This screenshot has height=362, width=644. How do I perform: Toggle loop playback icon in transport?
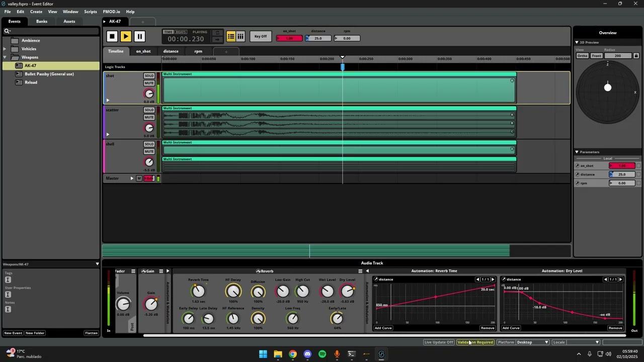click(217, 33)
